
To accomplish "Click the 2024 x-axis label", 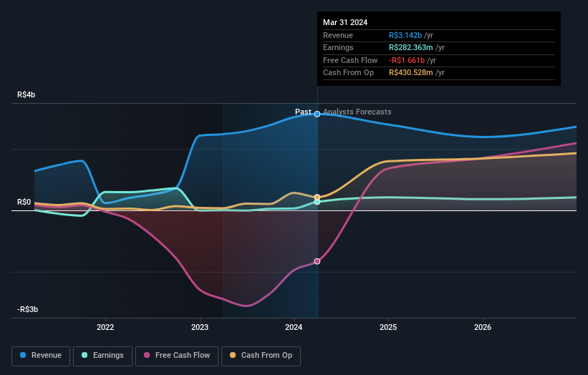I will (x=294, y=328).
